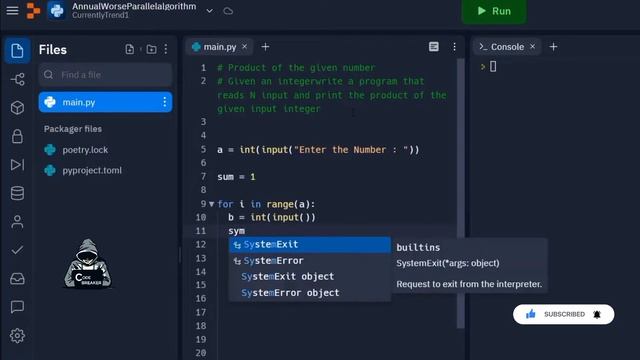Run the program with Run button
This screenshot has width=640, height=360.
tap(494, 11)
